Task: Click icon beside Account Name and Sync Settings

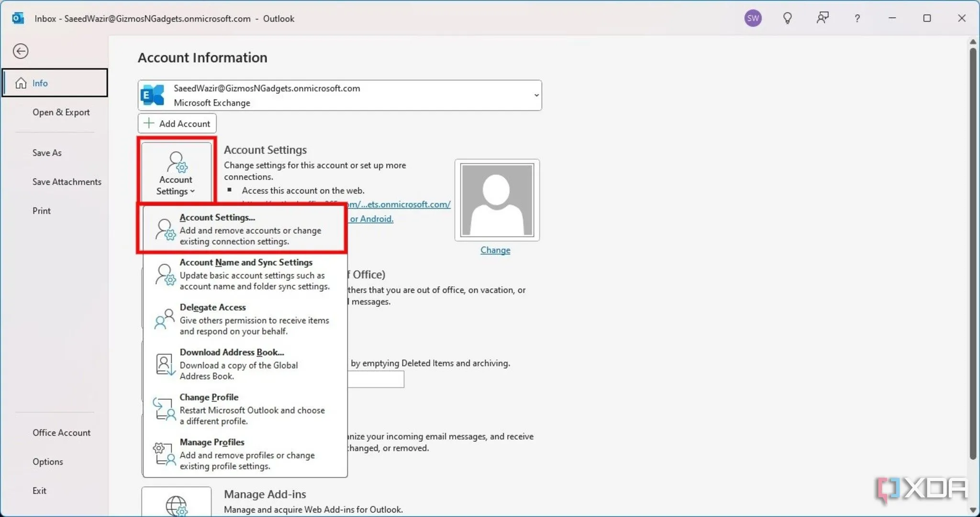Action: tap(166, 274)
